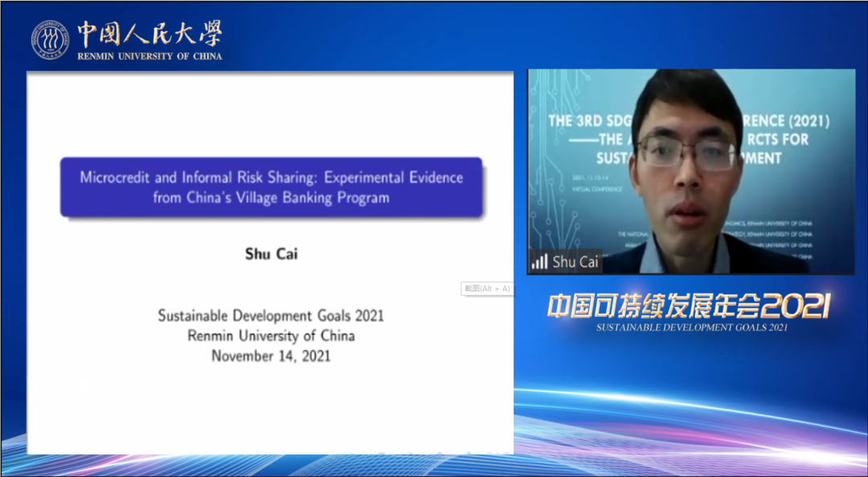The height and width of the screenshot is (477, 868).
Task: Click the screenshot '截图(Alt + A)' tooltip
Action: (486, 289)
